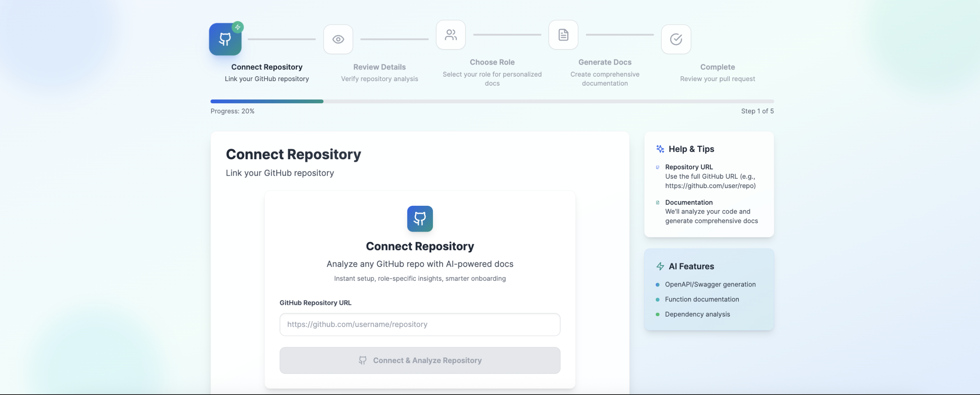
Task: Click "Select your role for personalized docs" description
Action: pyautogui.click(x=492, y=79)
